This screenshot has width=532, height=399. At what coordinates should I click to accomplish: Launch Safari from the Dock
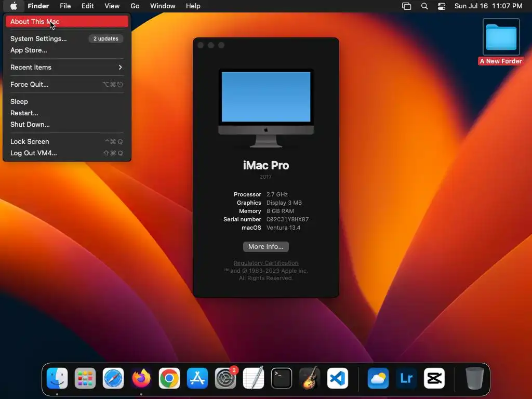click(113, 378)
